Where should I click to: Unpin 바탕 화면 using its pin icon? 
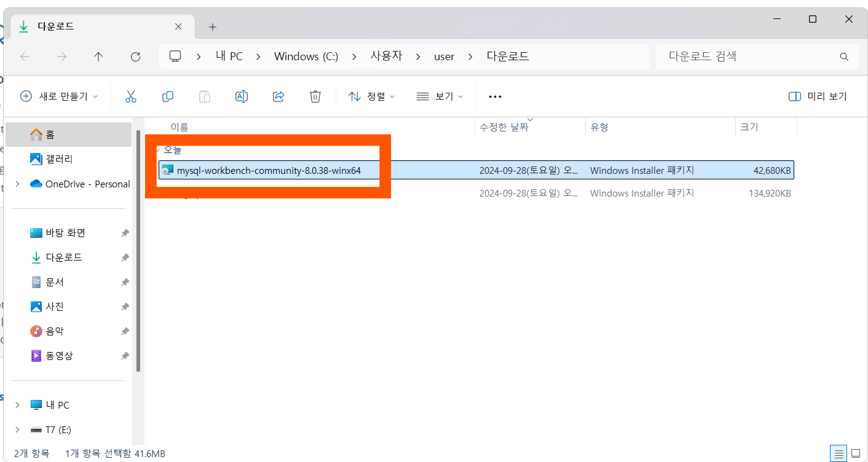[x=125, y=233]
